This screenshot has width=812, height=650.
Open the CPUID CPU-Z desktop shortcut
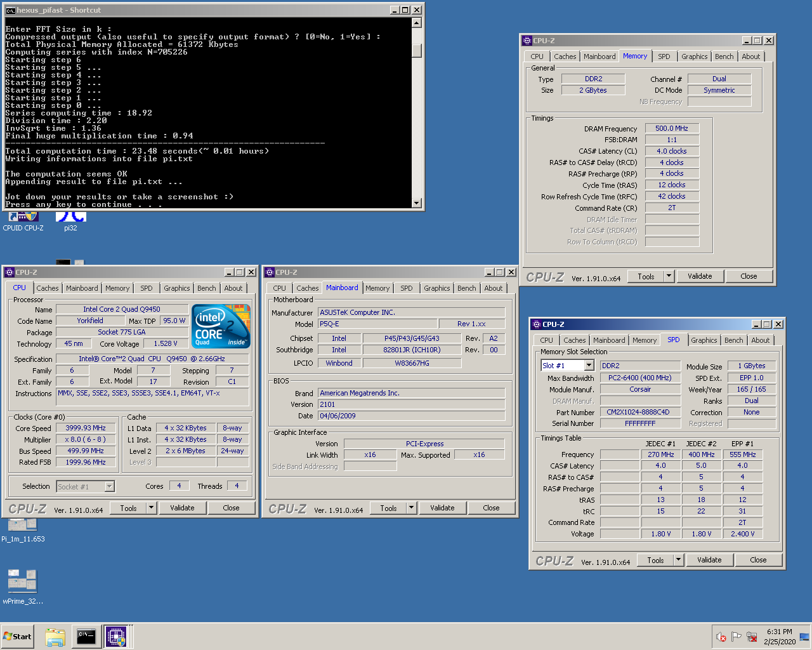coord(23,220)
